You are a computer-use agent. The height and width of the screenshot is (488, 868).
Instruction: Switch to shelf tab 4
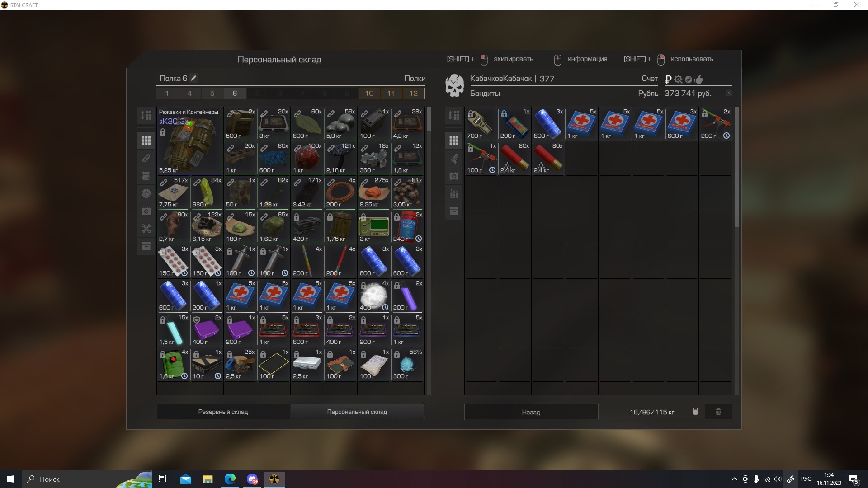[190, 94]
